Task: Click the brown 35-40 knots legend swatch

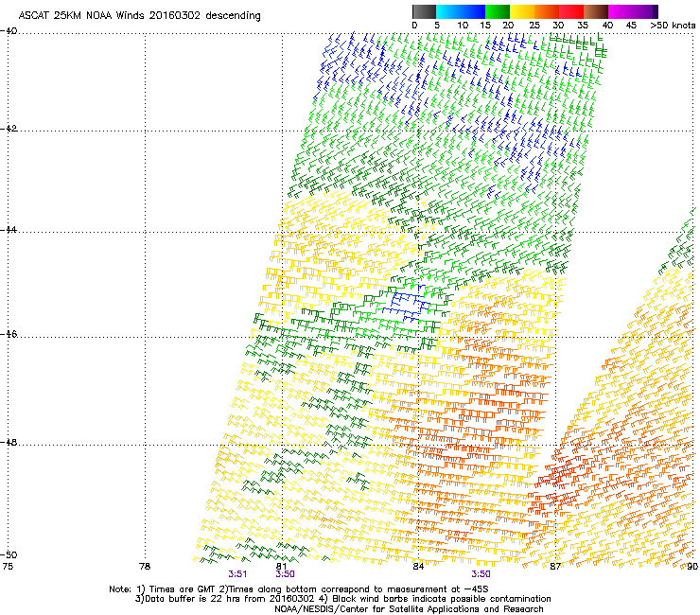Action: click(x=596, y=11)
